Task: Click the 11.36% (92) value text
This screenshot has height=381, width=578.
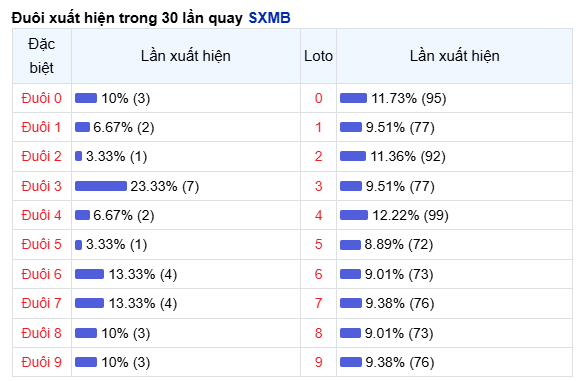Action: point(408,156)
